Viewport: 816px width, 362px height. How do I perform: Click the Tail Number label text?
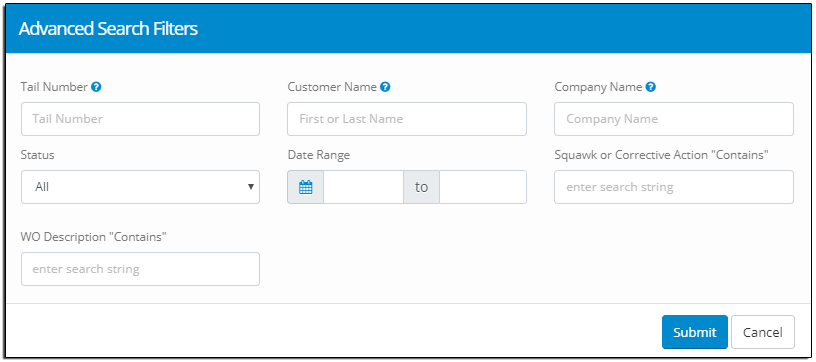[x=54, y=87]
